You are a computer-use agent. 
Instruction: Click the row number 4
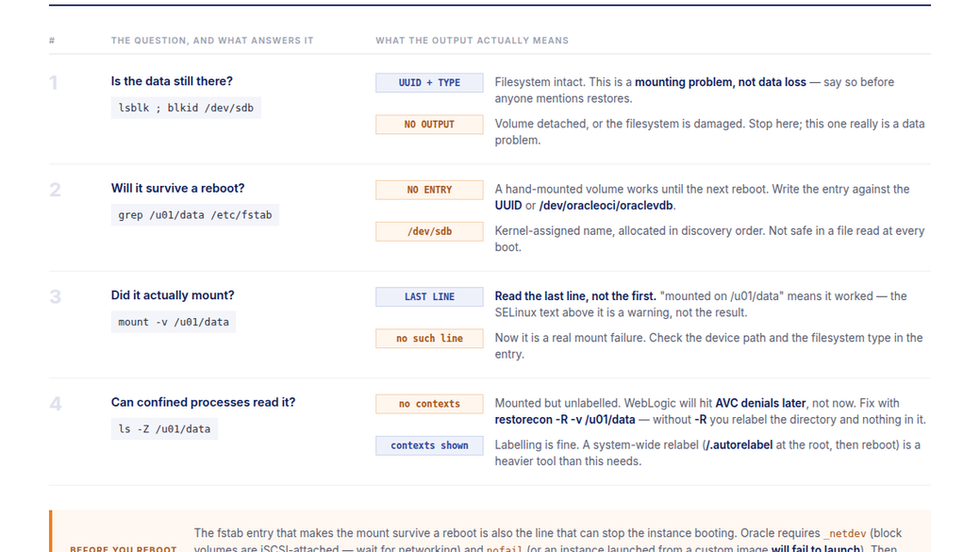[x=55, y=403]
